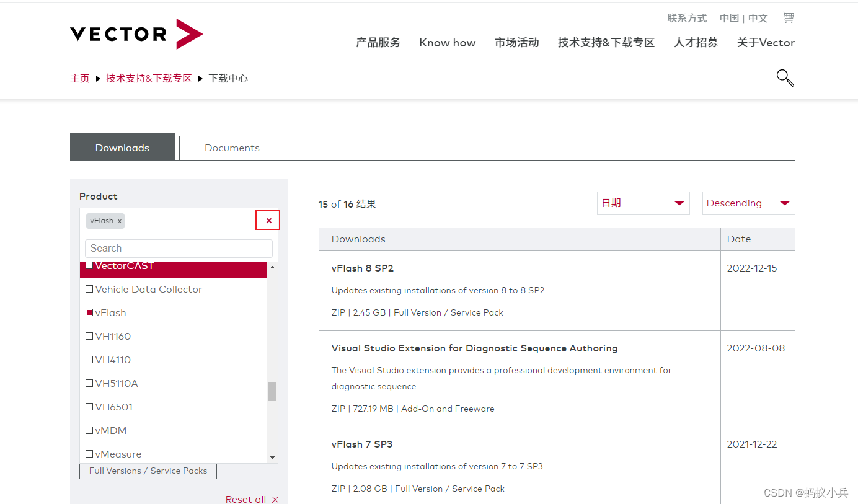The image size is (858, 504).
Task: Click the product list scroll-up arrow
Action: [x=273, y=267]
